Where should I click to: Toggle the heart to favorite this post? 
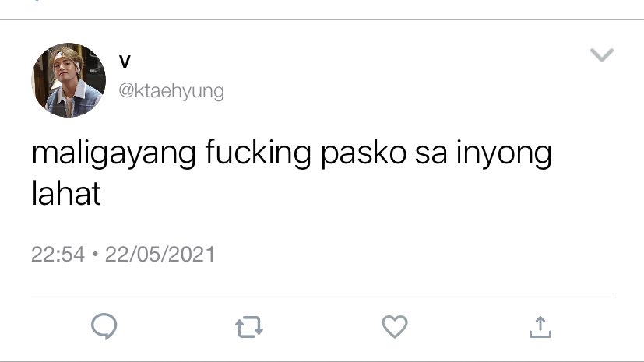point(395,326)
